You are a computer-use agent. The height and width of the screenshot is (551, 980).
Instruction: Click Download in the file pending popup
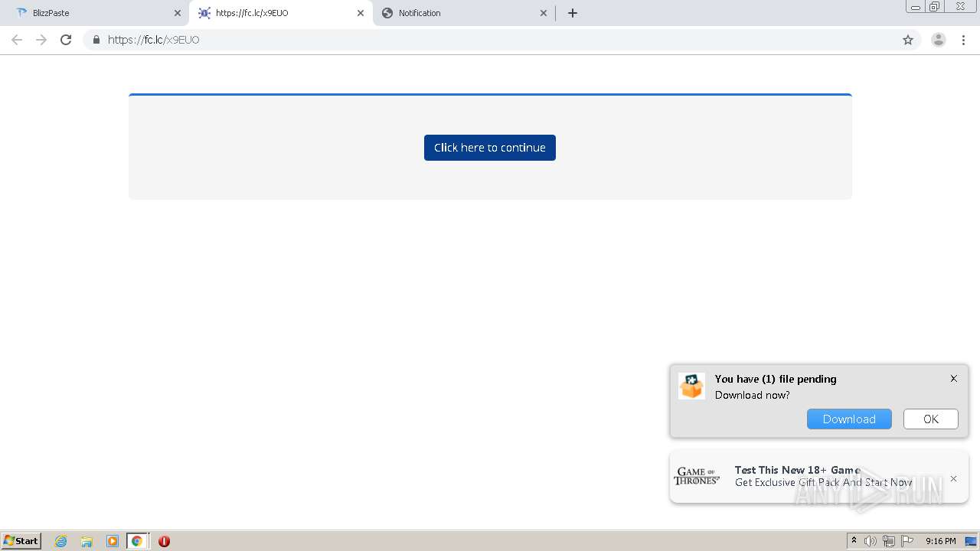849,419
